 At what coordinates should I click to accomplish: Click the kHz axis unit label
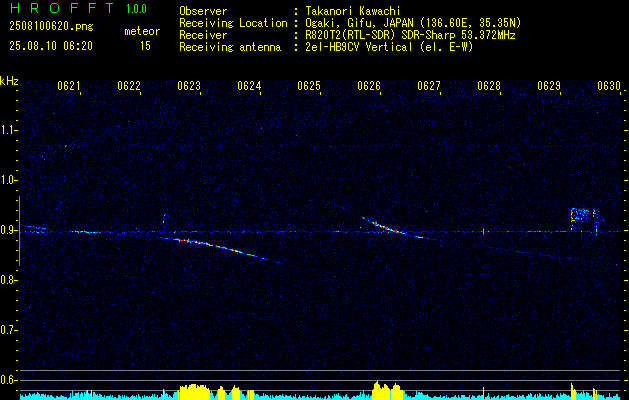(9, 81)
